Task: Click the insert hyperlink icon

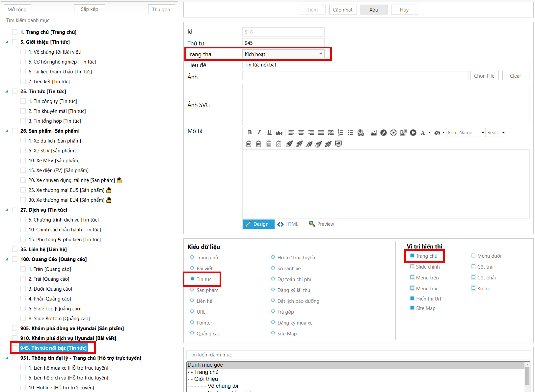Action: click(361, 133)
